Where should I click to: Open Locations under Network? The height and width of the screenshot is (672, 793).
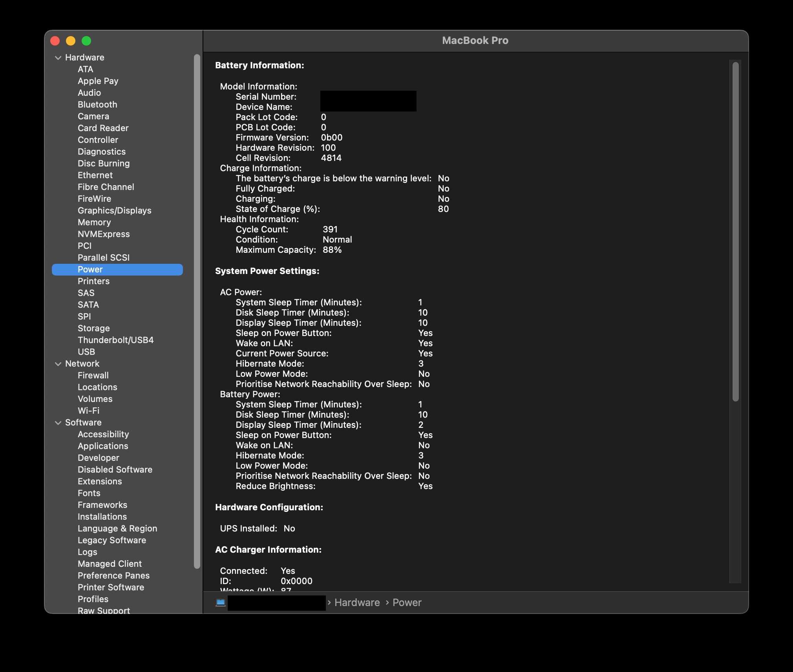(97, 387)
